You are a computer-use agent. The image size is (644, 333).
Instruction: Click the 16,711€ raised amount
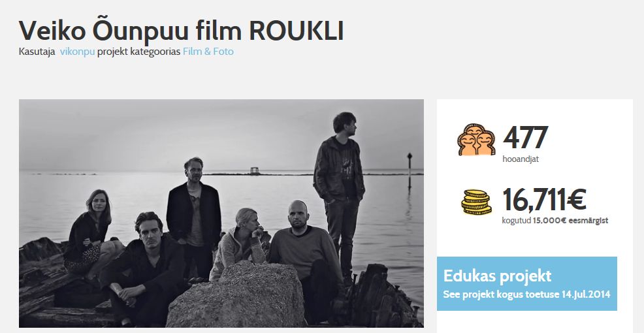(x=544, y=200)
